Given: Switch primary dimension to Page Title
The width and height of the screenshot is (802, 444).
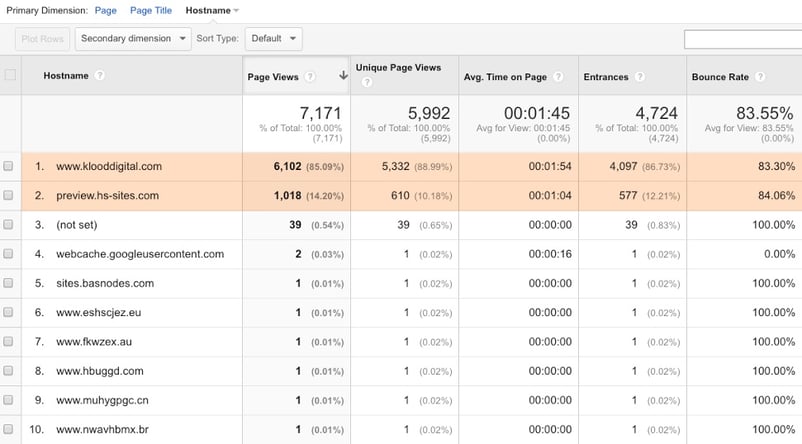Looking at the screenshot, I should point(151,10).
